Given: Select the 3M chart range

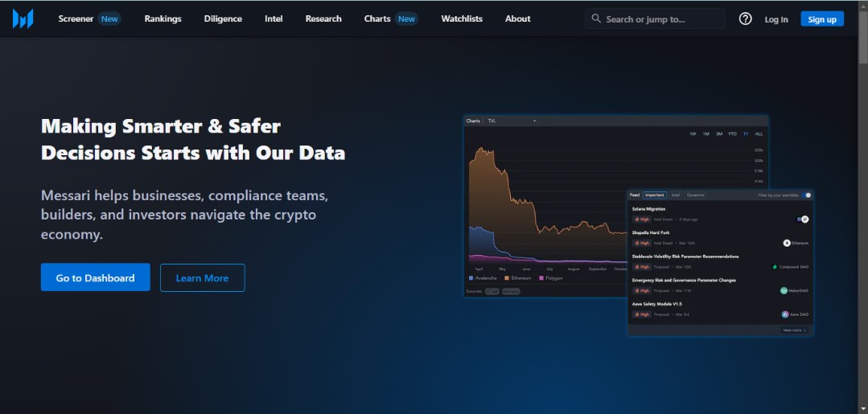Looking at the screenshot, I should pos(718,134).
